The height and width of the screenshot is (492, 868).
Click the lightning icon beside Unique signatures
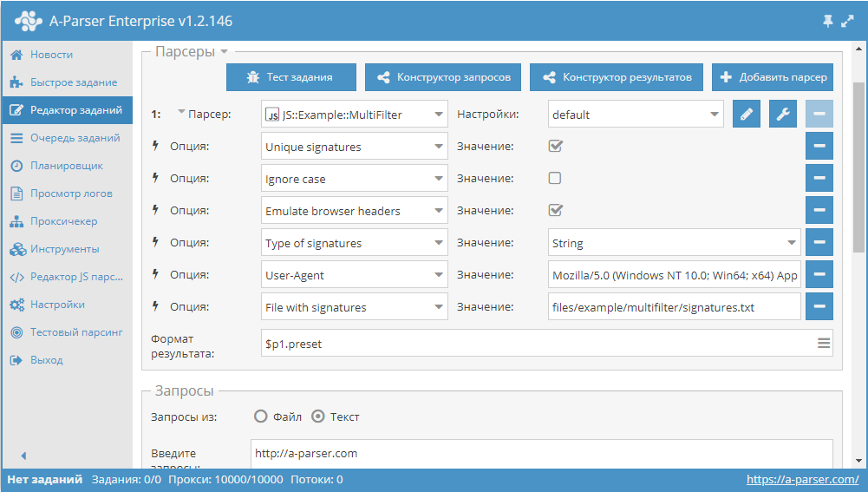coord(155,146)
